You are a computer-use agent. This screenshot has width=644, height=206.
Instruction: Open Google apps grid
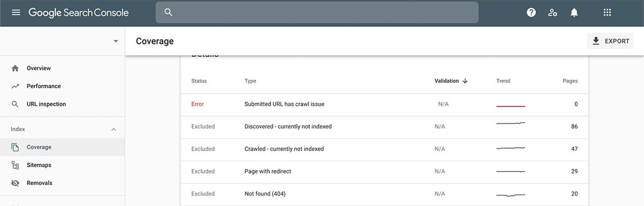click(608, 12)
